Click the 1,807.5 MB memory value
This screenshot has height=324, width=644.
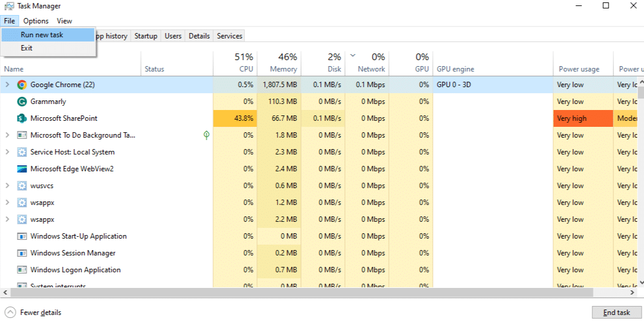click(x=279, y=85)
